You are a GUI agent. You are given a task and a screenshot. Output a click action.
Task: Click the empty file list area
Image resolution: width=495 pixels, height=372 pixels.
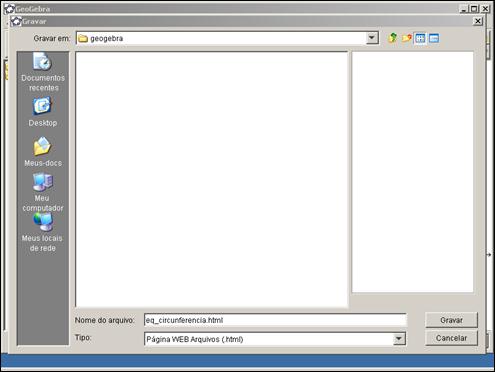pos(212,179)
